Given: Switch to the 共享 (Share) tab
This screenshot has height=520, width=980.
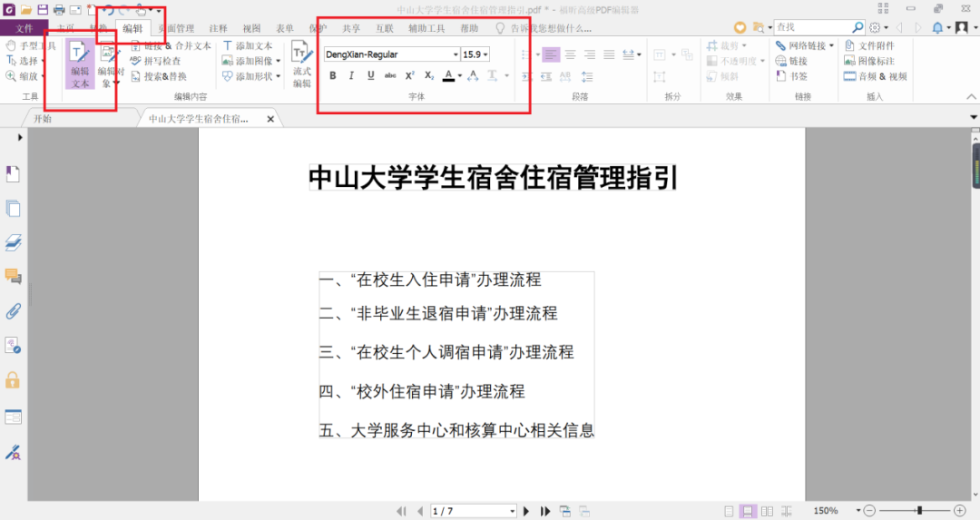Looking at the screenshot, I should click(351, 28).
